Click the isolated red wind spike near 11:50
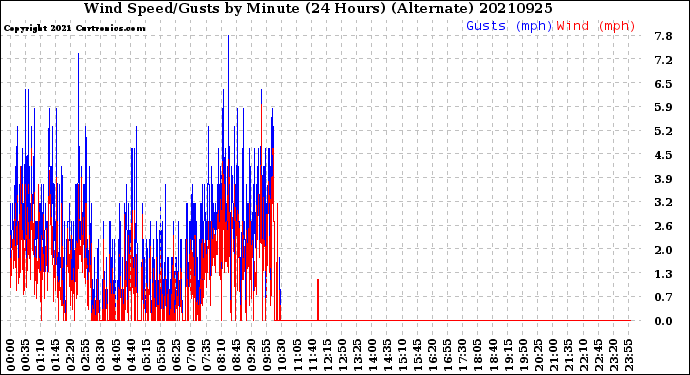The width and height of the screenshot is (690, 375). coord(318,300)
